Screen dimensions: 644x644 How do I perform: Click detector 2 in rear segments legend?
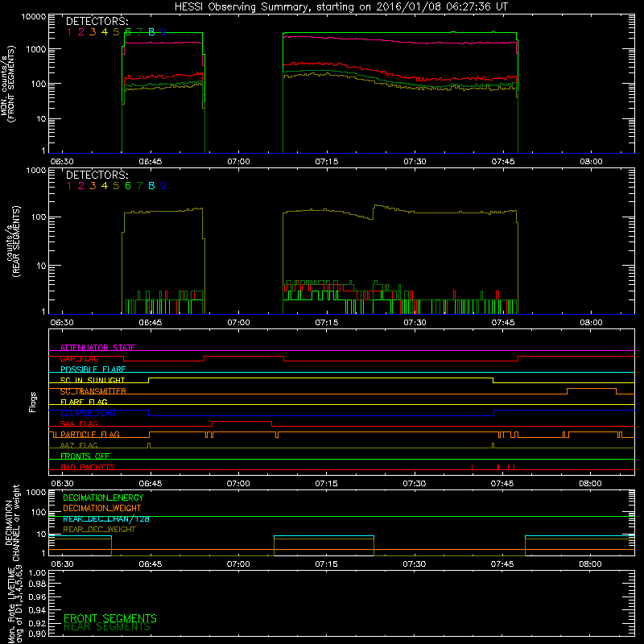click(x=81, y=186)
